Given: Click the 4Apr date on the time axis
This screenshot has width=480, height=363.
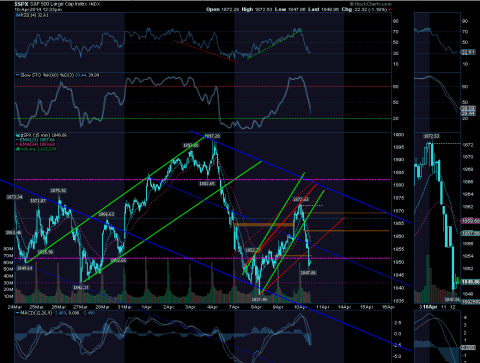Looking at the screenshot, I should click(x=212, y=307).
